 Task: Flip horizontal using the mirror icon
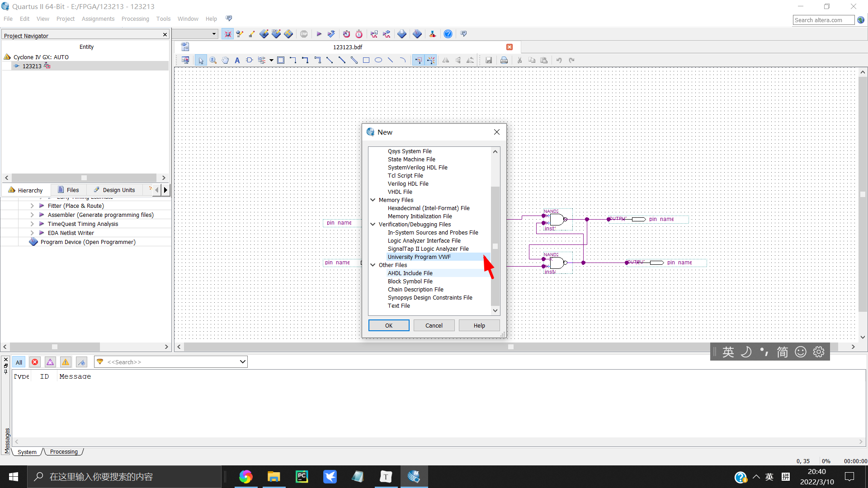pyautogui.click(x=446, y=61)
